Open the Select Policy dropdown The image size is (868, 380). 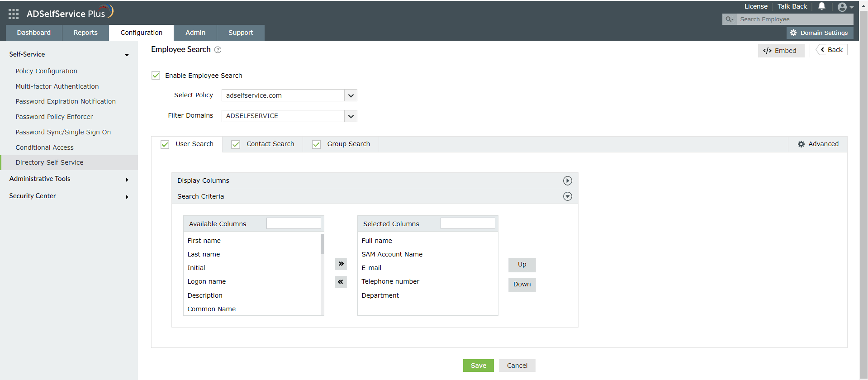coord(351,95)
